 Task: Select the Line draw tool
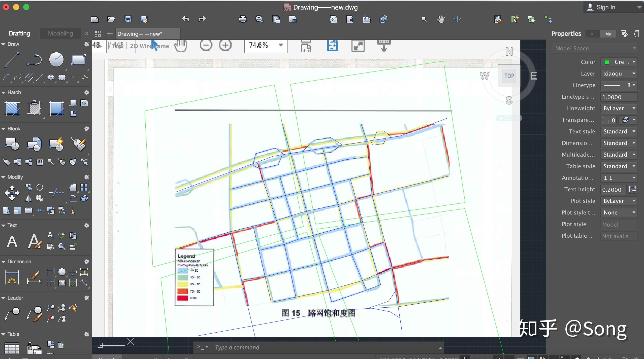click(12, 60)
